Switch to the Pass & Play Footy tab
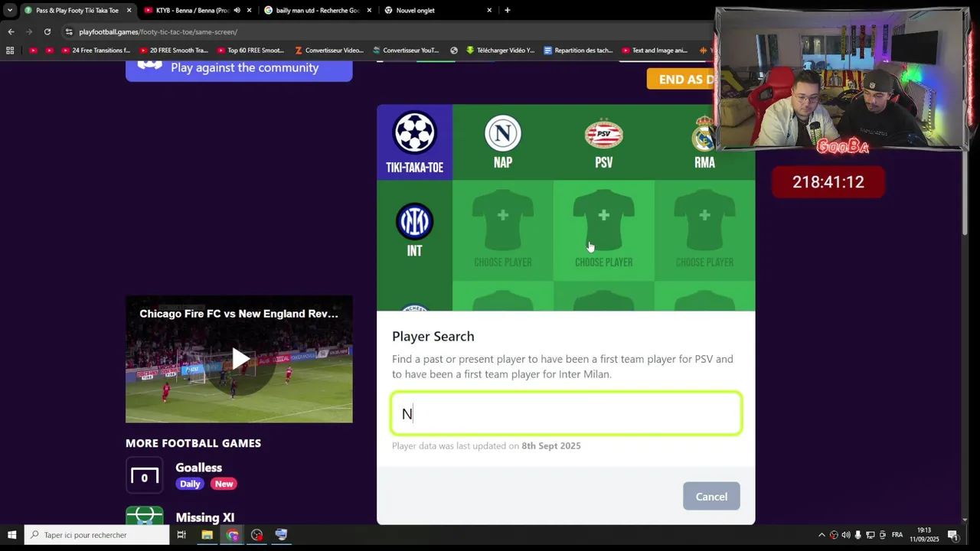Viewport: 980px width, 551px height. (x=77, y=10)
